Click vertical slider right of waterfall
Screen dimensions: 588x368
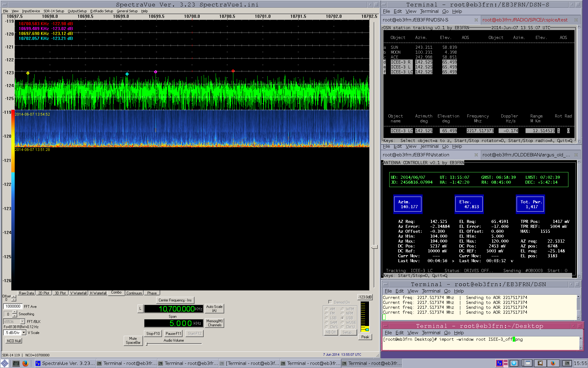click(374, 247)
